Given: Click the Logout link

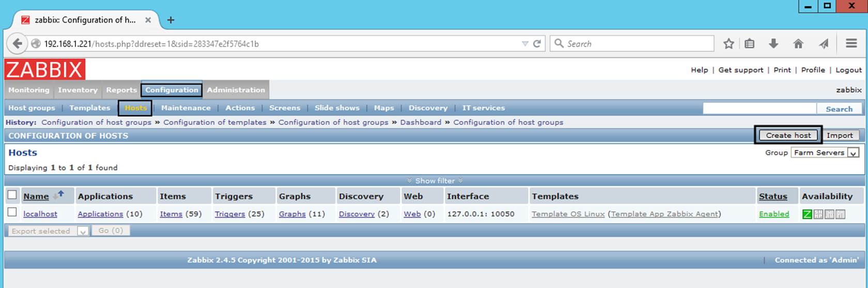Looking at the screenshot, I should coord(849,70).
